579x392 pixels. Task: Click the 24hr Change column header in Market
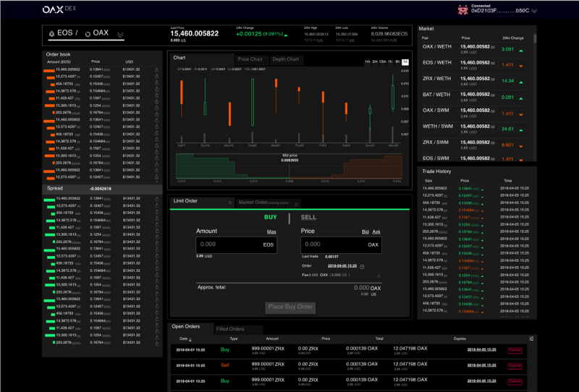tap(513, 38)
